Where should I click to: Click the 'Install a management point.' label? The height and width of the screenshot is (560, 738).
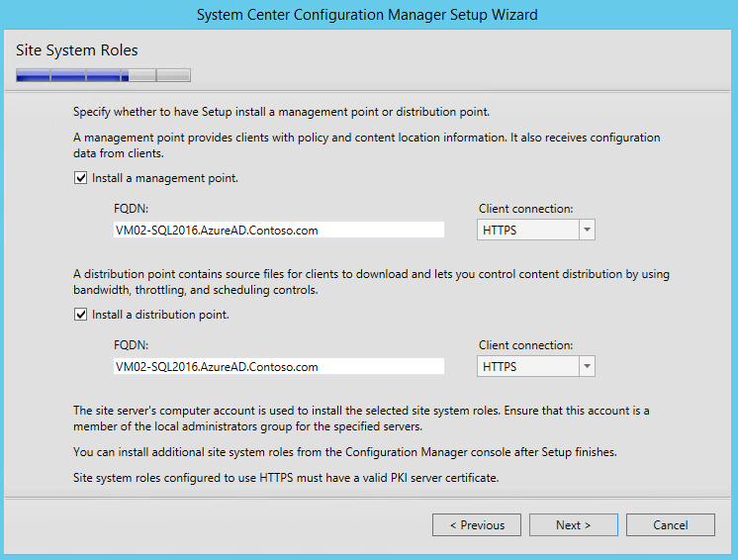pyautogui.click(x=165, y=178)
